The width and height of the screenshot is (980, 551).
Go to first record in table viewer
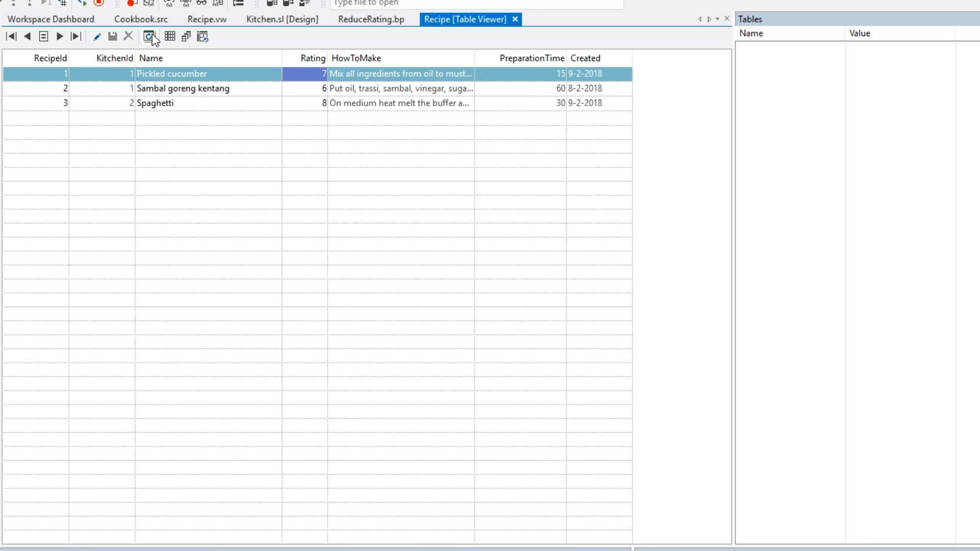point(11,37)
